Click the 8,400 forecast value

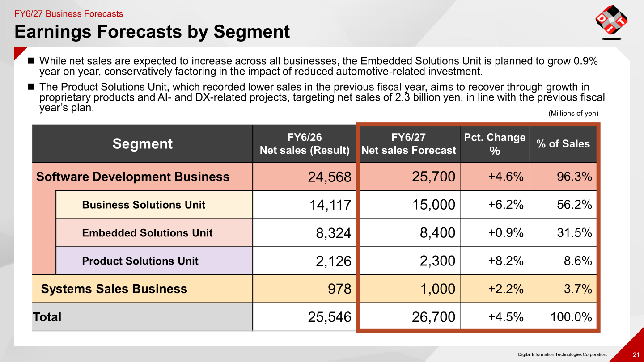[437, 233]
